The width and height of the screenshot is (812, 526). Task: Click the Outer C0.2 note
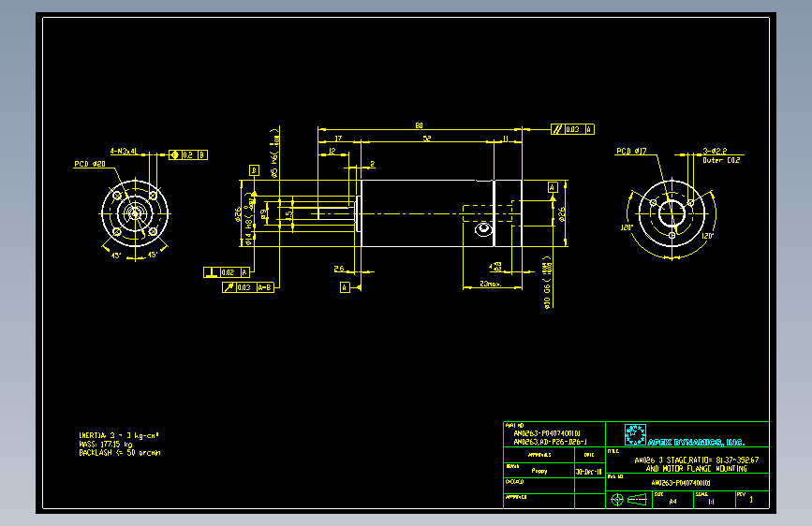pos(721,160)
